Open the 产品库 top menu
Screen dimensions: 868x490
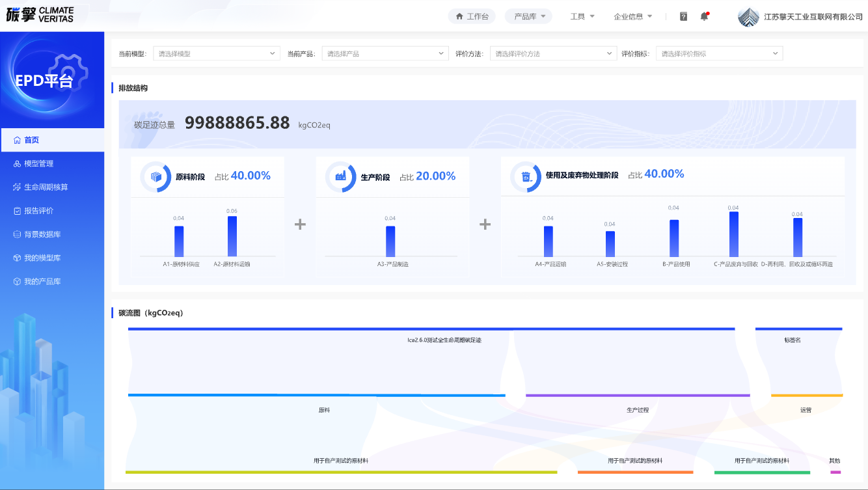(529, 16)
